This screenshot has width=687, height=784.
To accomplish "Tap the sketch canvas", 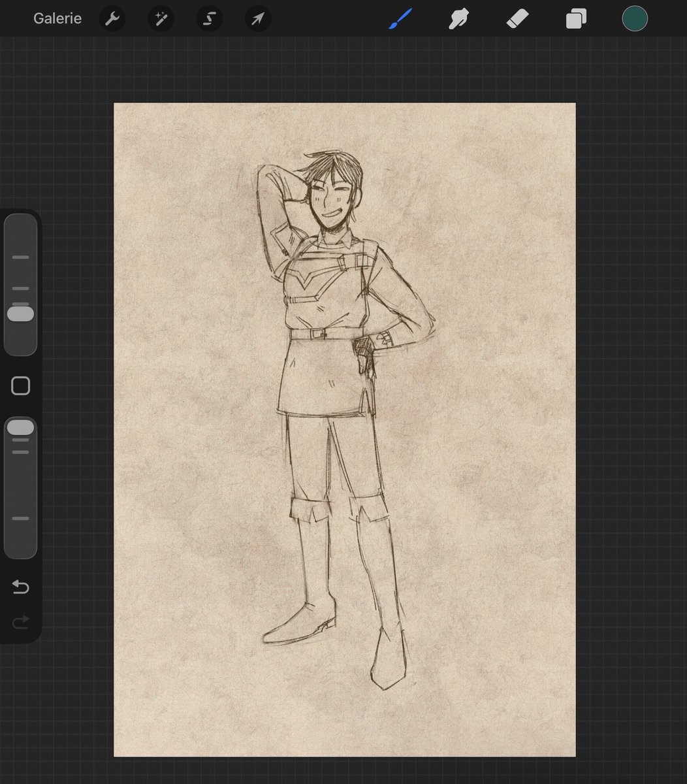I will pos(345,429).
